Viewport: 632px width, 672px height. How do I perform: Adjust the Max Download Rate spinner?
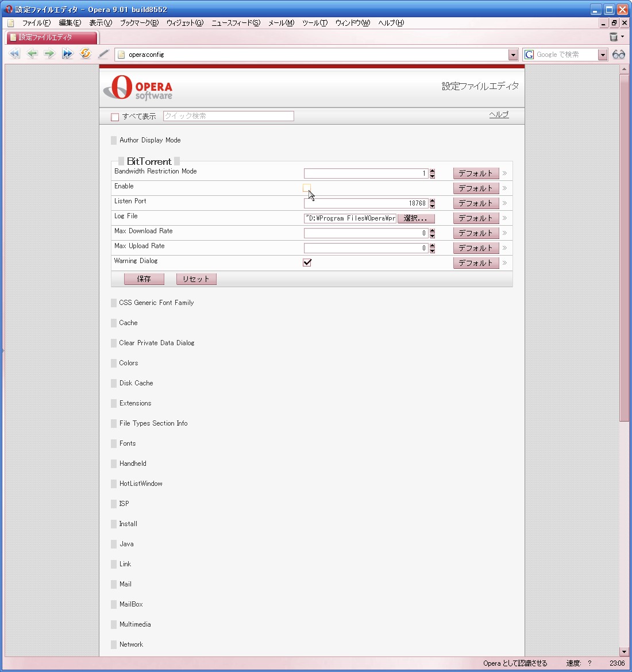click(432, 233)
